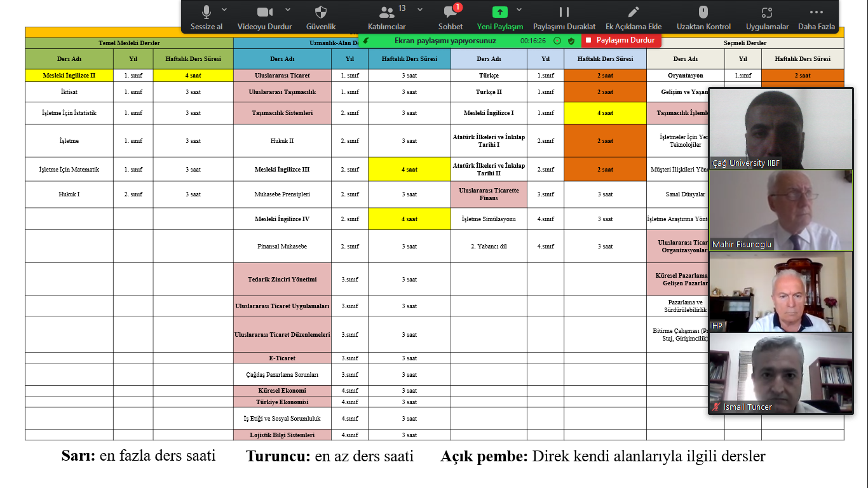This screenshot has height=488, width=868.
Task: Open audio options arrow beside microphone
Action: [x=224, y=10]
